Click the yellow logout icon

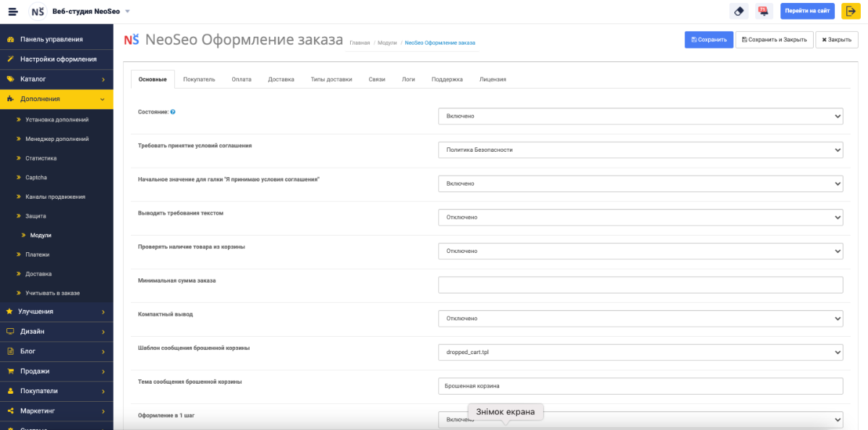[x=851, y=11]
